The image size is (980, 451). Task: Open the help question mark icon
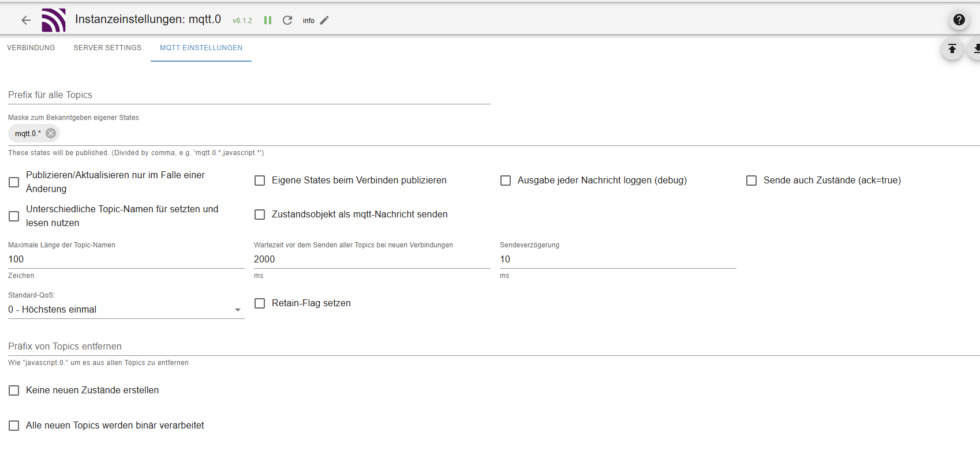coord(959,20)
